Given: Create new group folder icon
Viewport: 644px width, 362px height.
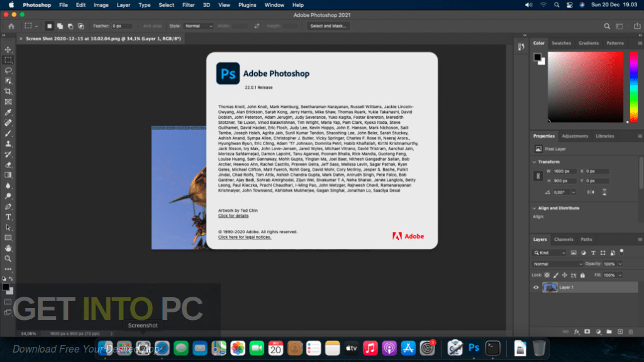Looking at the screenshot, I should coord(609,332).
